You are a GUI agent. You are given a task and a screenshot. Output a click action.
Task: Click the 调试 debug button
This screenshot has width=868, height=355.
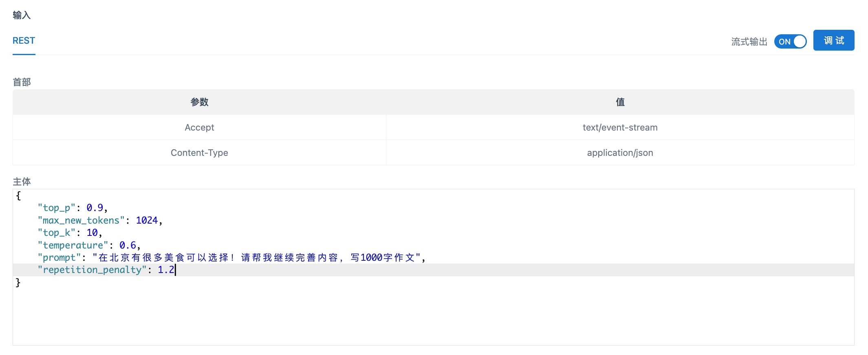pyautogui.click(x=833, y=40)
